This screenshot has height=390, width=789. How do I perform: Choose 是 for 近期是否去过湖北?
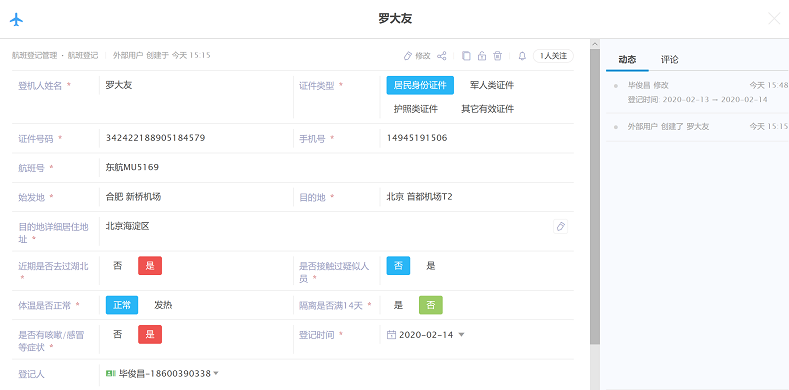(150, 266)
